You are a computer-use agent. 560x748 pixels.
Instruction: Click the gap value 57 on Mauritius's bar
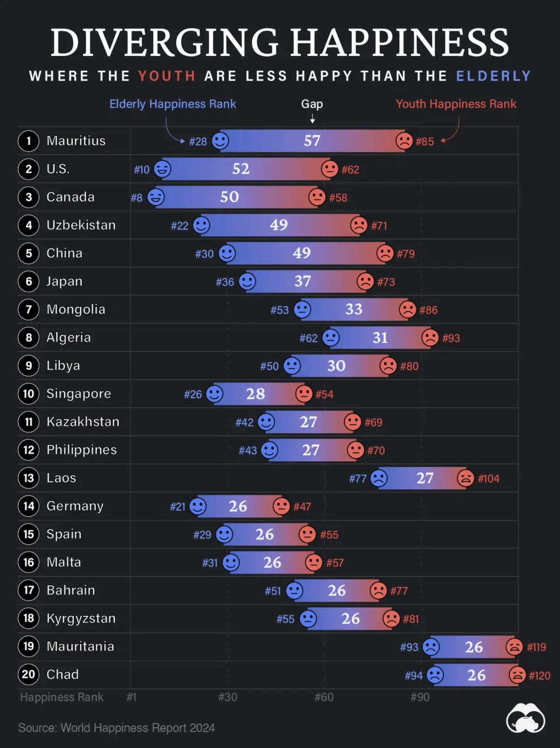tap(312, 141)
